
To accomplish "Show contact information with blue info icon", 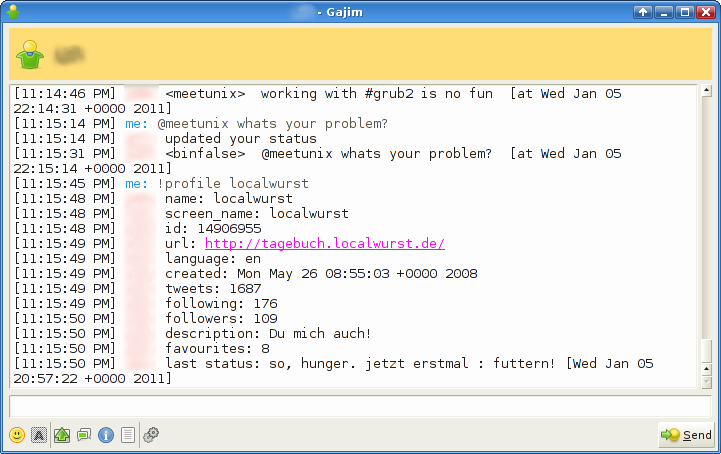I will pos(106,435).
